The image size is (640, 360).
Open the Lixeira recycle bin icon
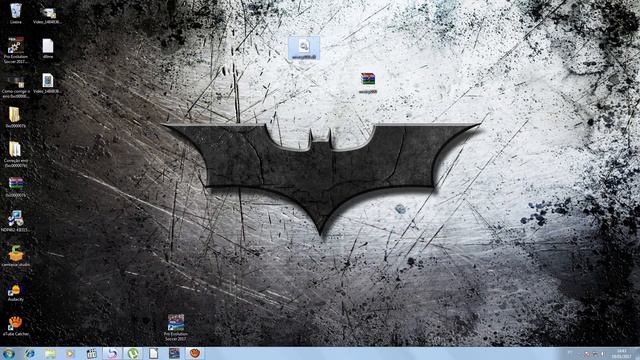[16, 13]
